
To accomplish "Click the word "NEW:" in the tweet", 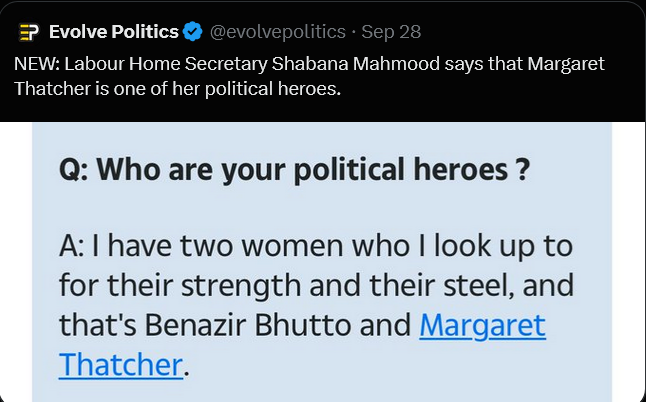I will 36,64.
